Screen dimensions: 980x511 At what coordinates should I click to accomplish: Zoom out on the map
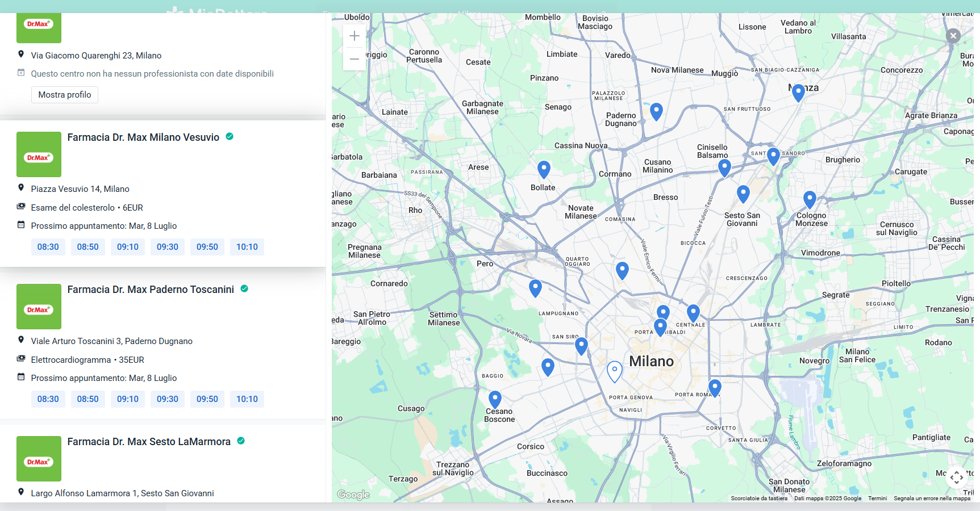355,59
